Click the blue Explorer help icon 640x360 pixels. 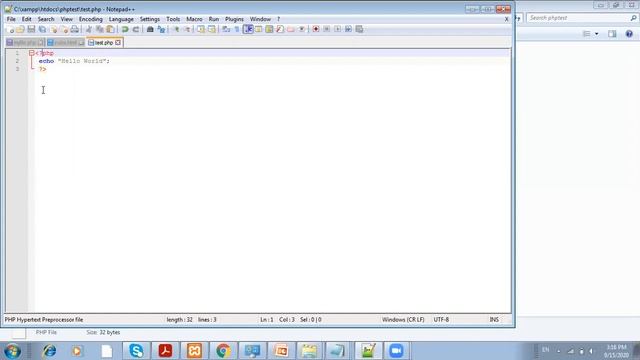click(x=629, y=34)
